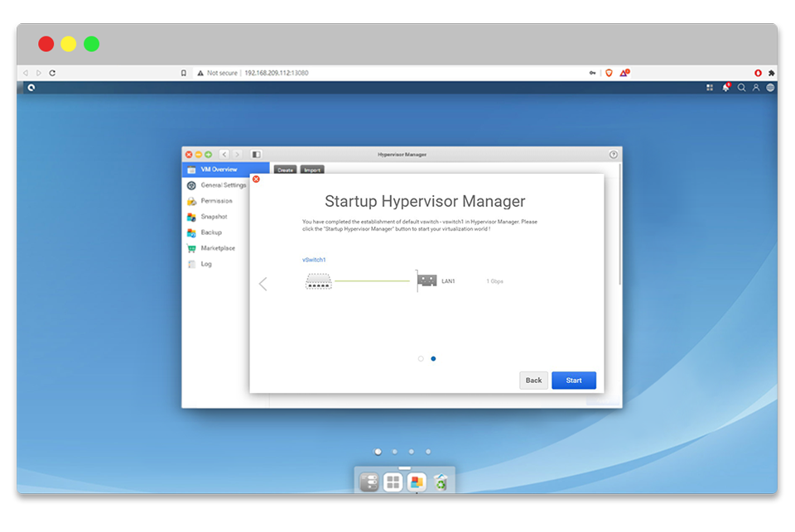Go forward in Hypervisor Manager window
This screenshot has height=532, width=795.
pos(237,154)
